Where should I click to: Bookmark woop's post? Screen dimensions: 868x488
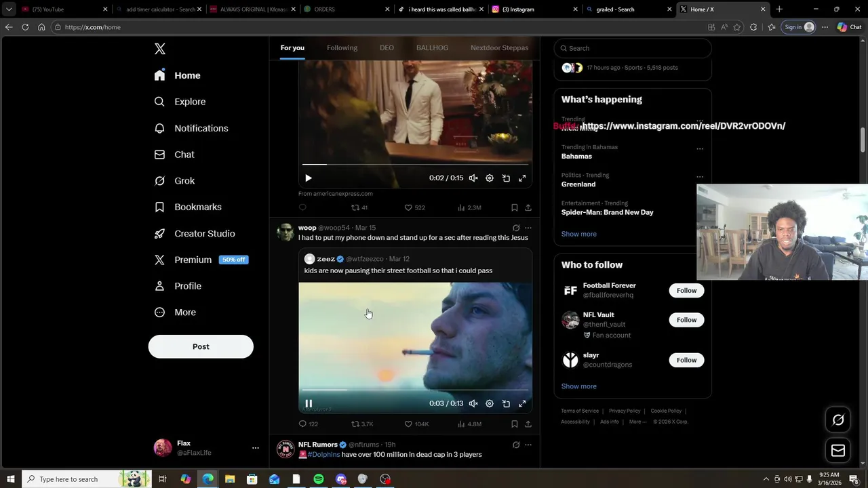[x=514, y=424]
